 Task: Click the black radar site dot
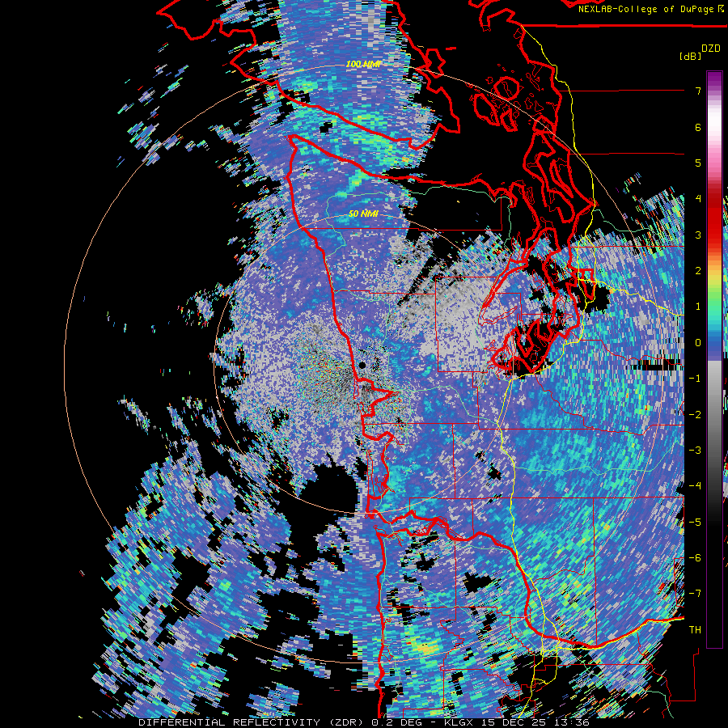362,366
